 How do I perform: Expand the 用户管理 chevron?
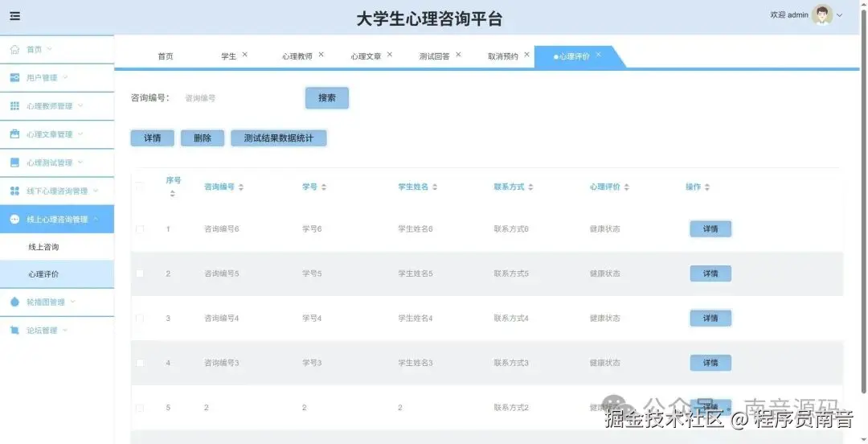pyautogui.click(x=65, y=77)
